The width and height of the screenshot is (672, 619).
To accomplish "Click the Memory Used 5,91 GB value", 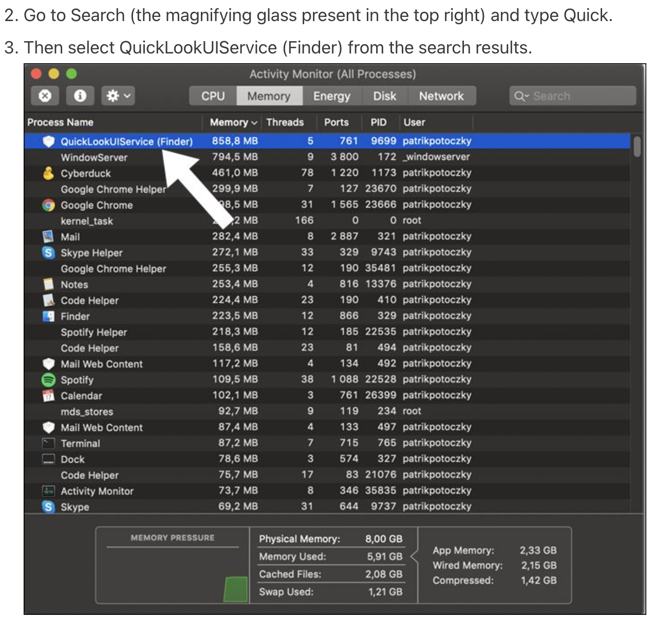I will 385,556.
